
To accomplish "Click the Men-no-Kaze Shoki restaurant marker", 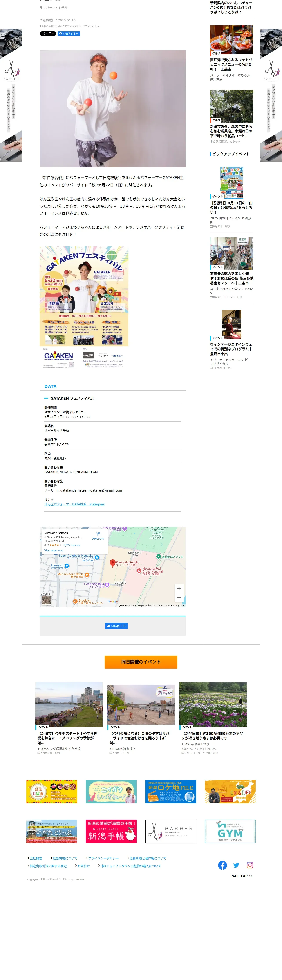I will pyautogui.click(x=87, y=575).
